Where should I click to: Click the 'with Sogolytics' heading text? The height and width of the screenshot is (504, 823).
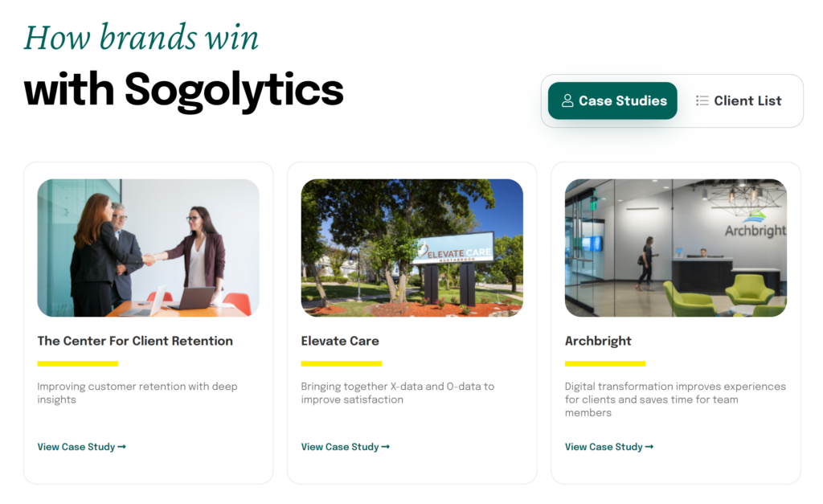(x=184, y=88)
